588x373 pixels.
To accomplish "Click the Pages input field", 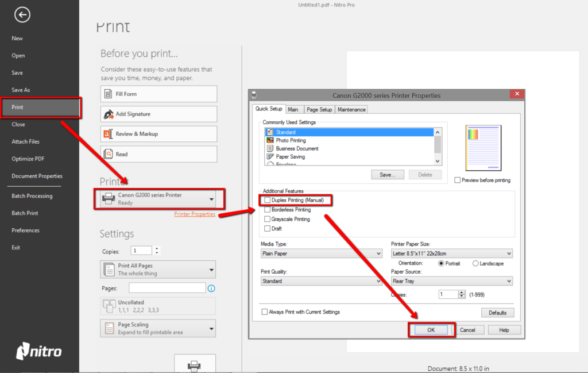I will pyautogui.click(x=167, y=288).
